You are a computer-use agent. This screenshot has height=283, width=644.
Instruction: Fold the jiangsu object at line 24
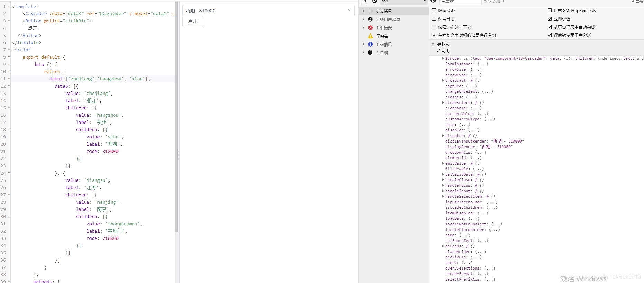click(9, 173)
